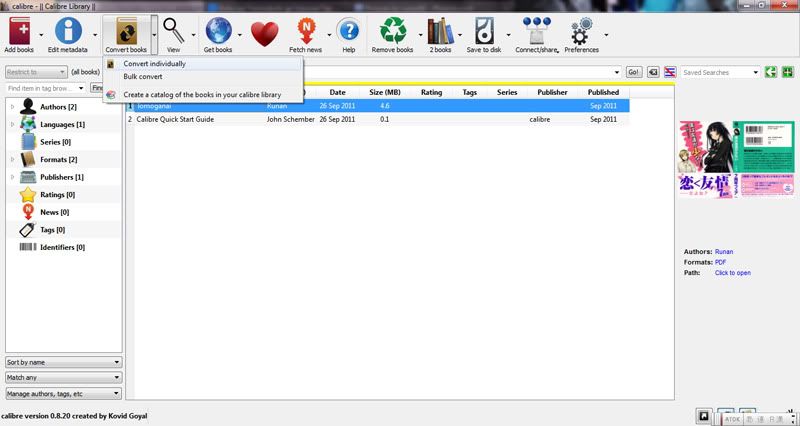800x426 pixels.
Task: Click the Identifiers barcode icon
Action: [28, 247]
